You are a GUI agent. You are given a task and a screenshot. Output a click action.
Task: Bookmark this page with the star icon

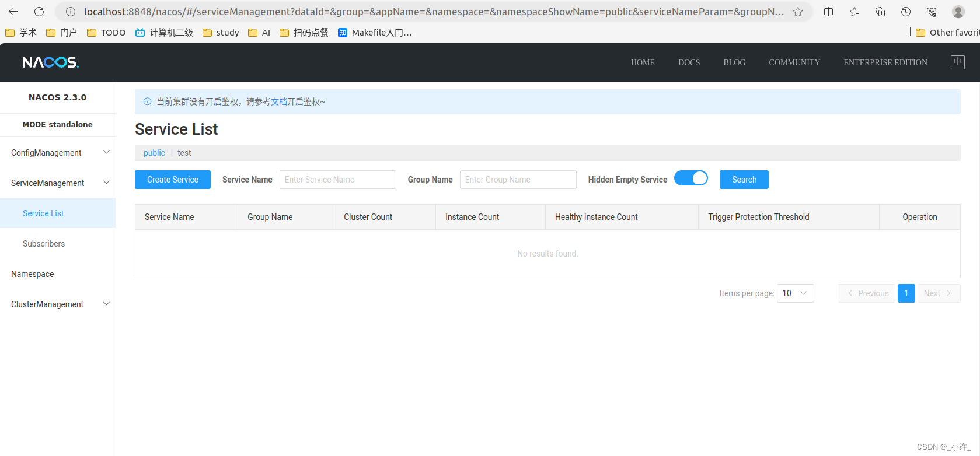click(x=798, y=12)
